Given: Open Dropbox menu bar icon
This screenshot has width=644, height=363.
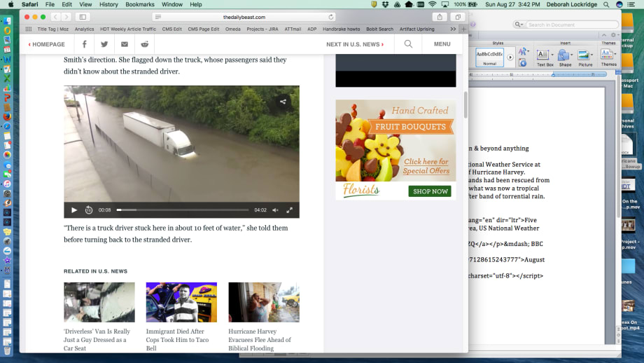Looking at the screenshot, I should point(385,4).
